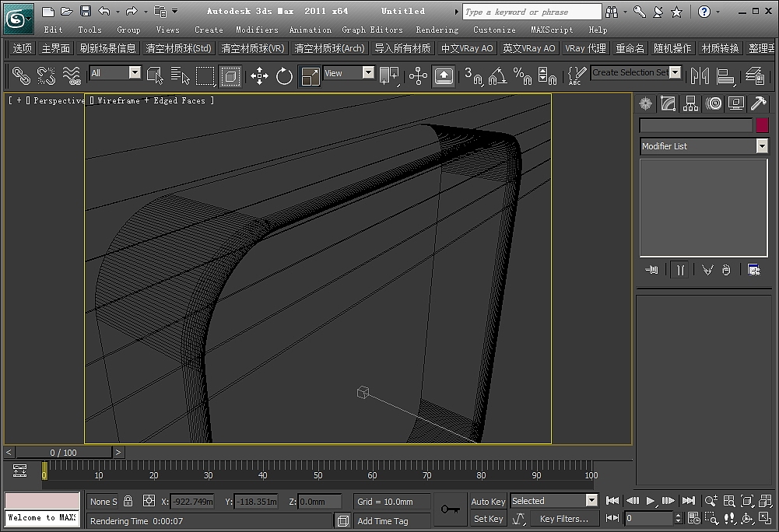Image resolution: width=779 pixels, height=532 pixels.
Task: Click the search keyword or phrase box
Action: [532, 12]
